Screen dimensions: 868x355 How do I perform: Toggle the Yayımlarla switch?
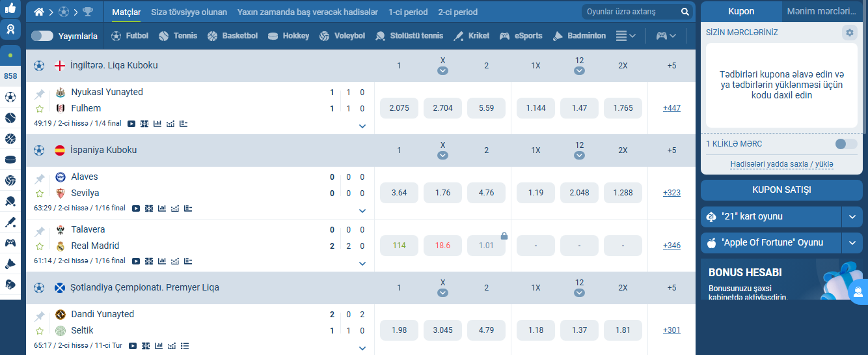coord(42,36)
